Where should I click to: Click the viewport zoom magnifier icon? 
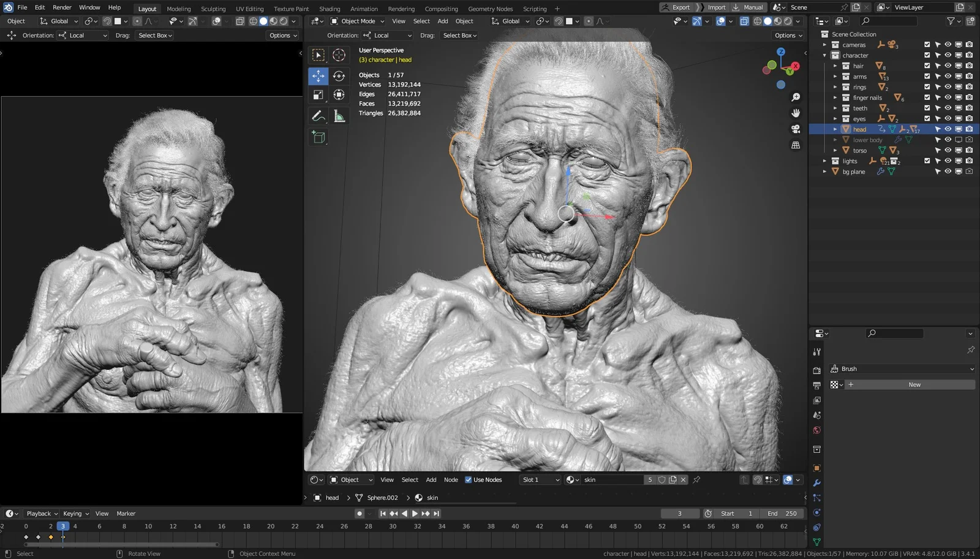pos(796,97)
